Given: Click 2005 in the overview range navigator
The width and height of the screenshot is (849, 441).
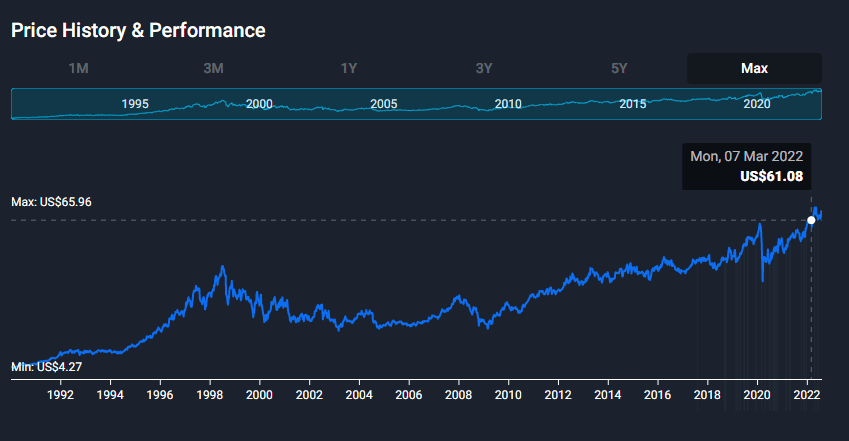Looking at the screenshot, I should click(x=384, y=104).
